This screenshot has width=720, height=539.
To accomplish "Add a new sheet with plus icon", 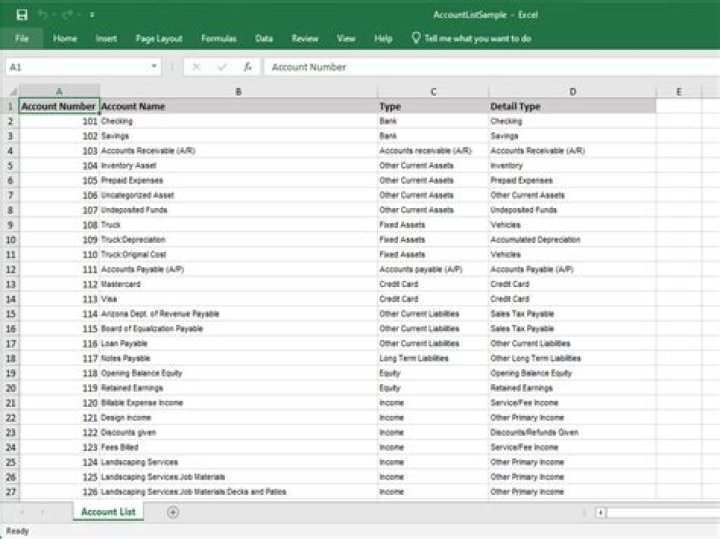I will [173, 512].
